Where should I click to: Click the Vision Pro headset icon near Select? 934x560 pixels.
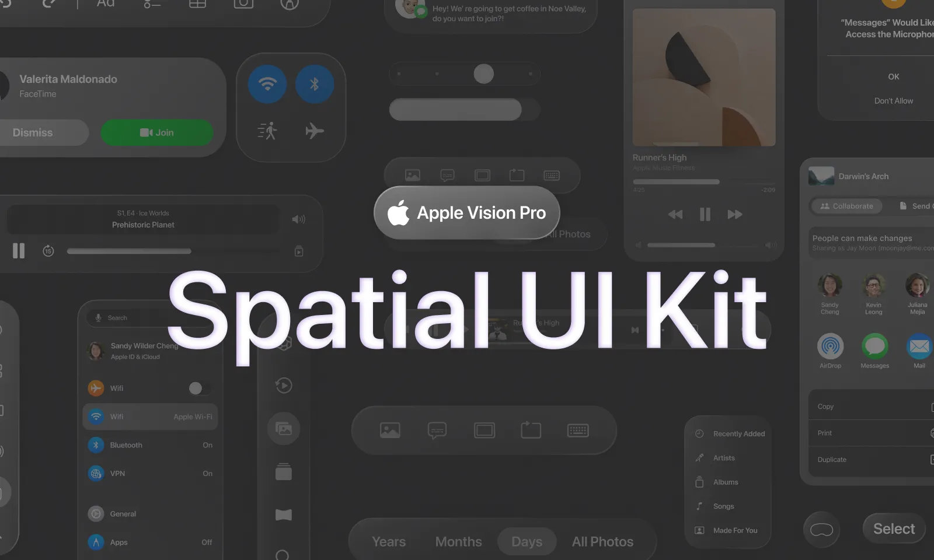tap(821, 528)
